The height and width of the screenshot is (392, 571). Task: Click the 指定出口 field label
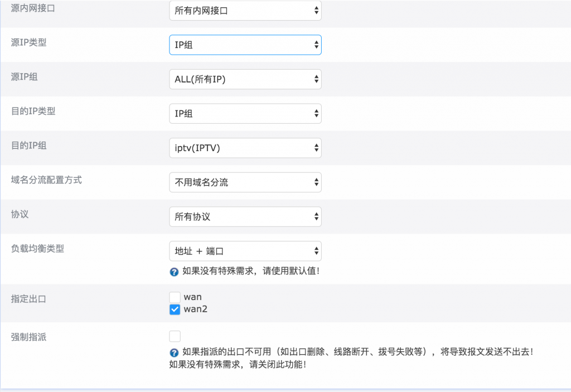[x=28, y=299]
